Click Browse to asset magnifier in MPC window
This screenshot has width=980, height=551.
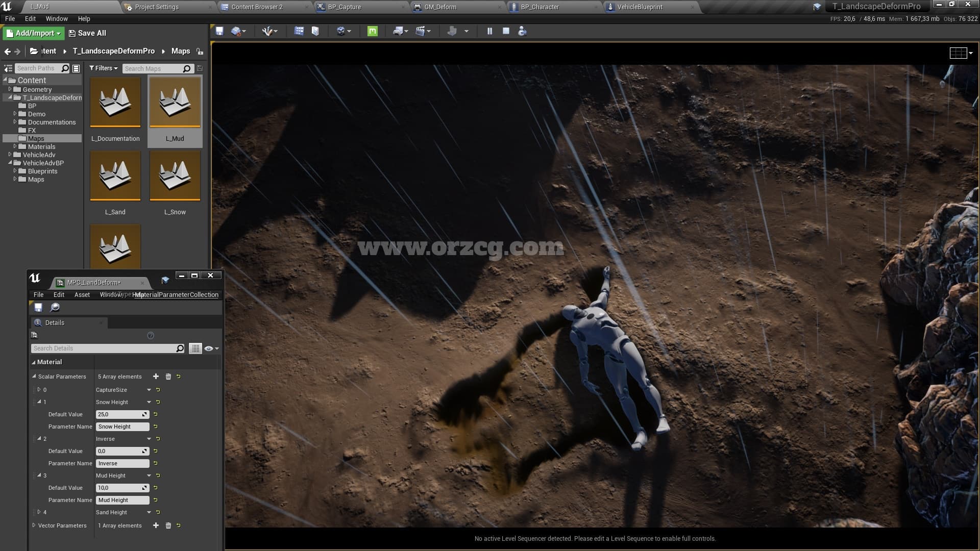coord(55,307)
